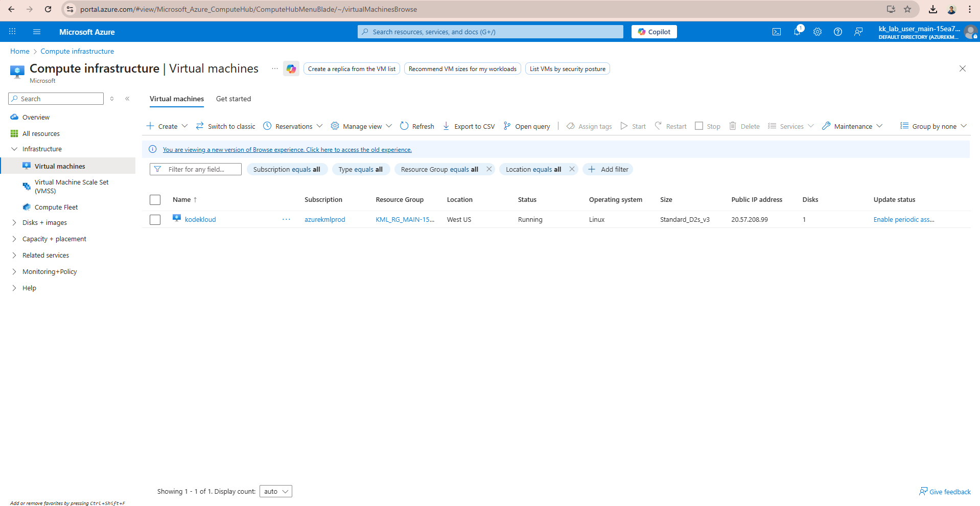Open Virtual Machine Scale Set (VMSS)
The width and height of the screenshot is (980, 506).
coord(72,187)
